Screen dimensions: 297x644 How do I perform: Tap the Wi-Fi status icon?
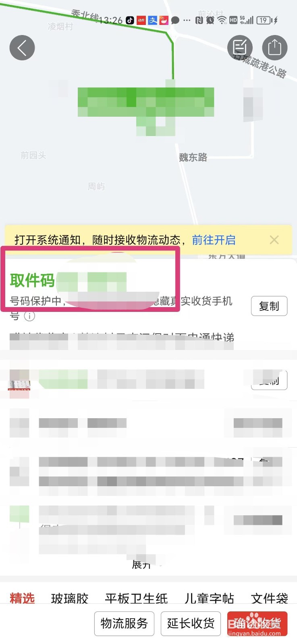point(222,20)
